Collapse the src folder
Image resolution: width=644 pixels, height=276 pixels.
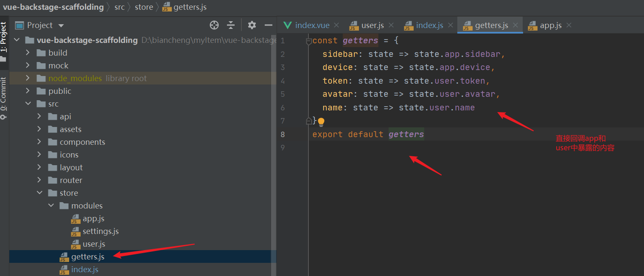(x=28, y=104)
